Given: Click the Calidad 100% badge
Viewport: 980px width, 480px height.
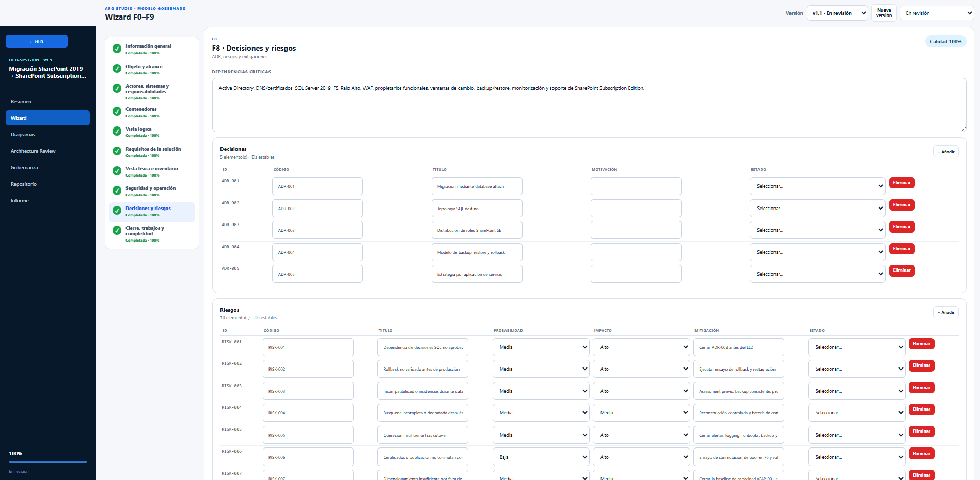Looking at the screenshot, I should point(946,42).
